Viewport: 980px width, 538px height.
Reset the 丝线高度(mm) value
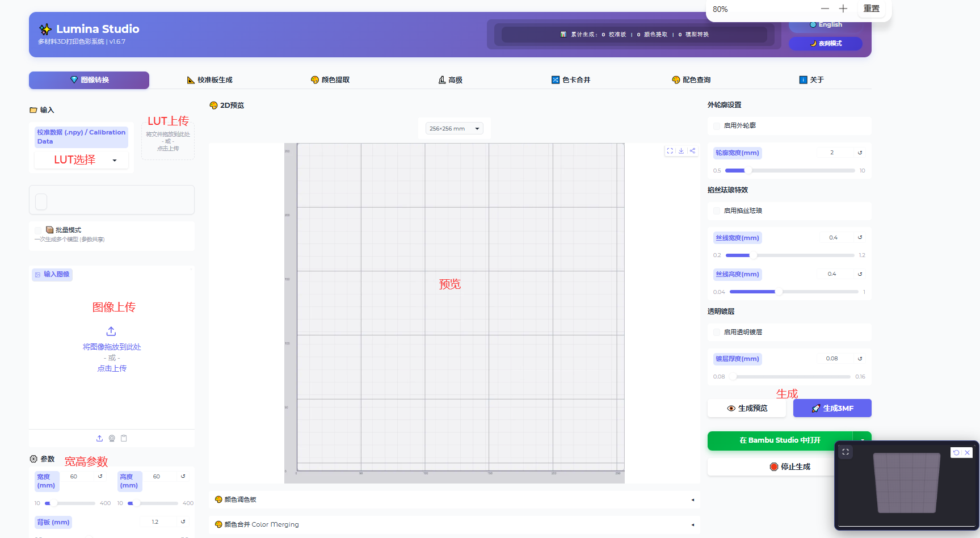click(860, 274)
